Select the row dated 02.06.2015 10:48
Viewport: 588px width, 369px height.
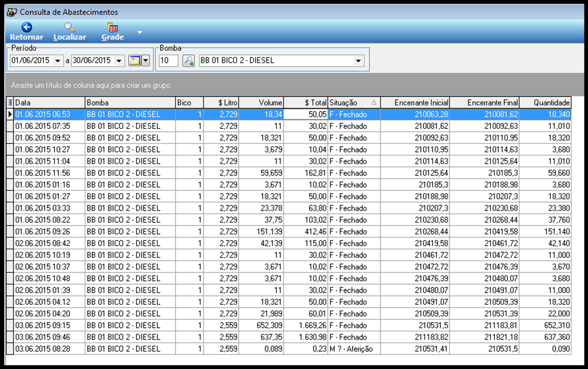[x=289, y=279]
